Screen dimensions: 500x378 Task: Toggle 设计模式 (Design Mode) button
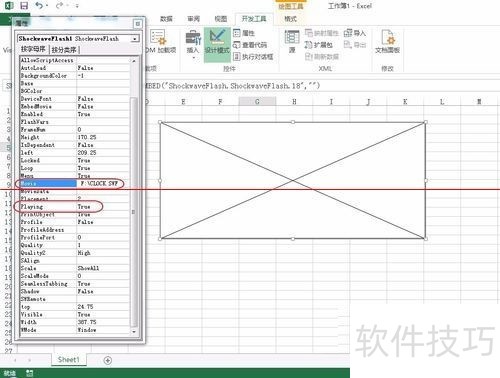pos(217,44)
